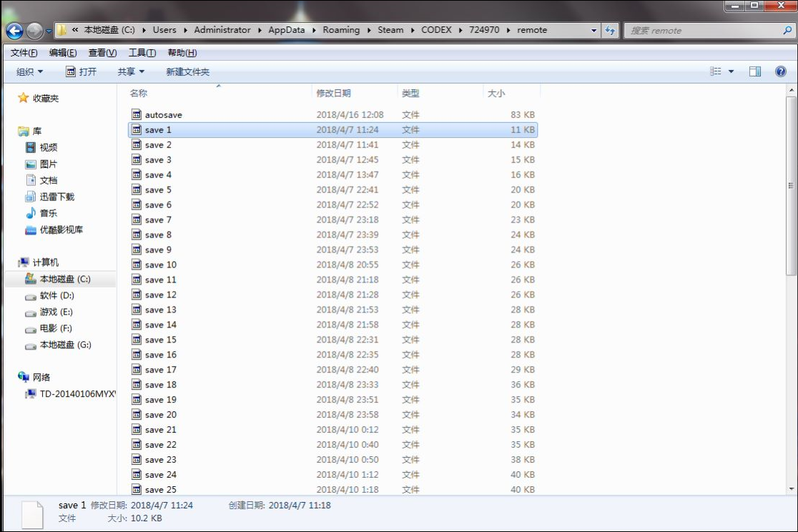Open the 文件(F) menu

24,53
